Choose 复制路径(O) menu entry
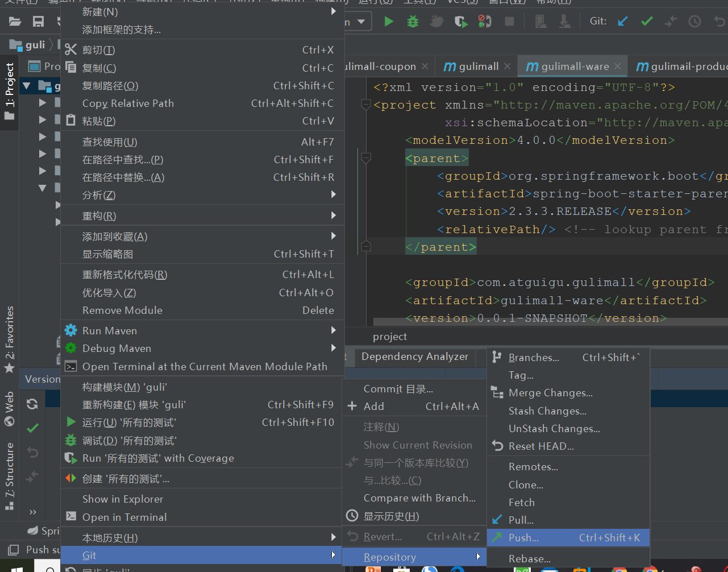This screenshot has width=728, height=572. 202,86
